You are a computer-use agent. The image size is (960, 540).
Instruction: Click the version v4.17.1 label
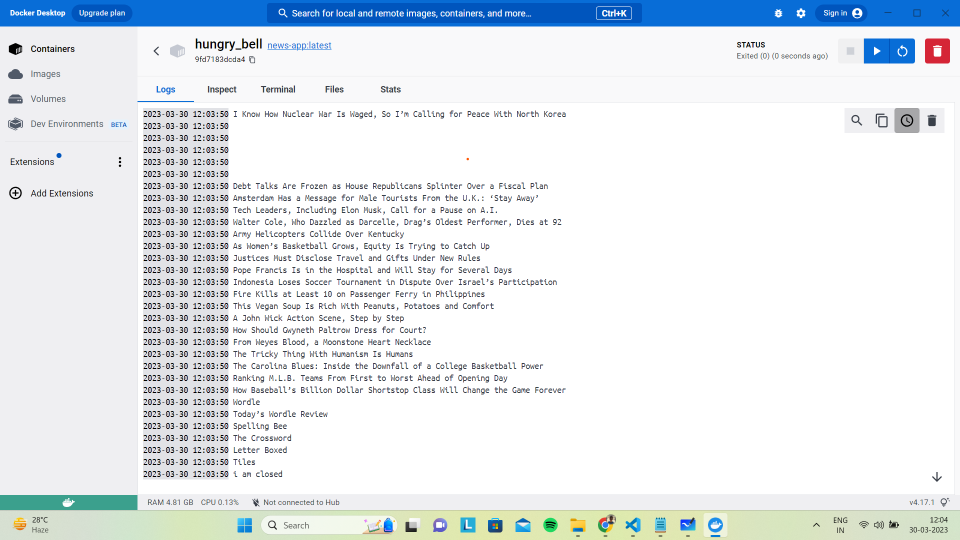(921, 503)
